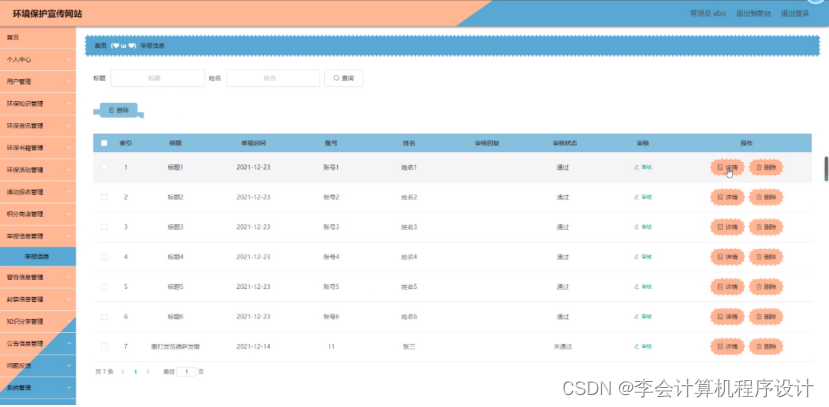Click the 管理员 abo account label
Viewport: 829px width, 407px height.
click(x=708, y=14)
